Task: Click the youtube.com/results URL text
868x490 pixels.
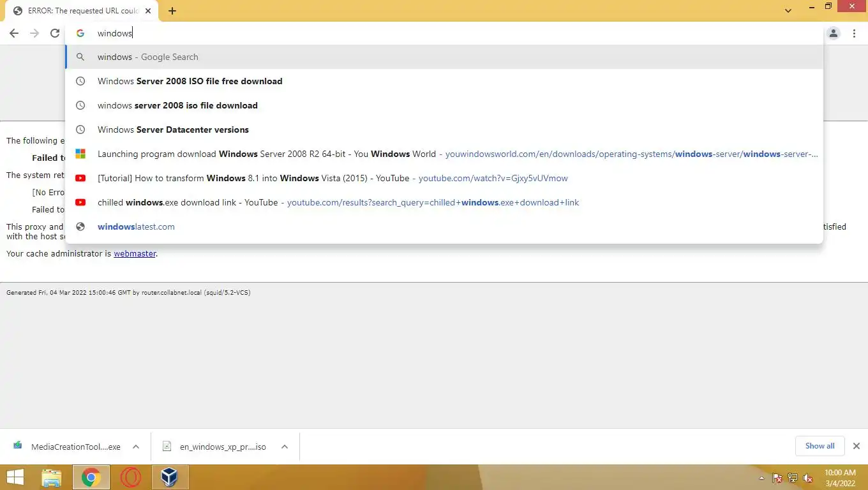Action: [x=433, y=202]
